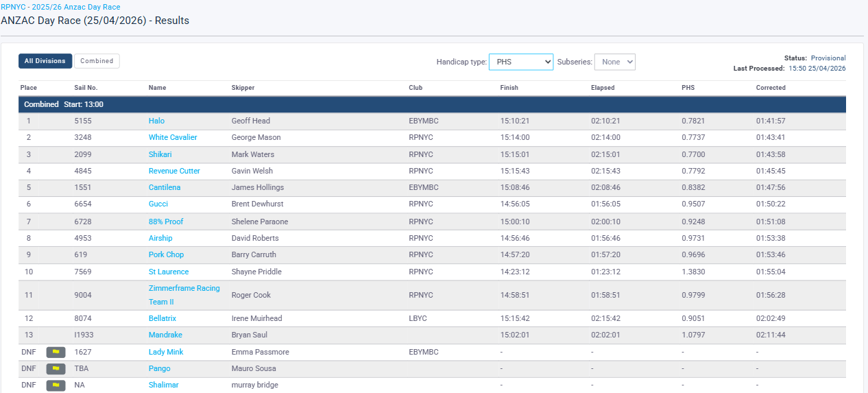Click the flag icon next to Shalimar
Screen dimensions: 868x393
tap(56, 385)
